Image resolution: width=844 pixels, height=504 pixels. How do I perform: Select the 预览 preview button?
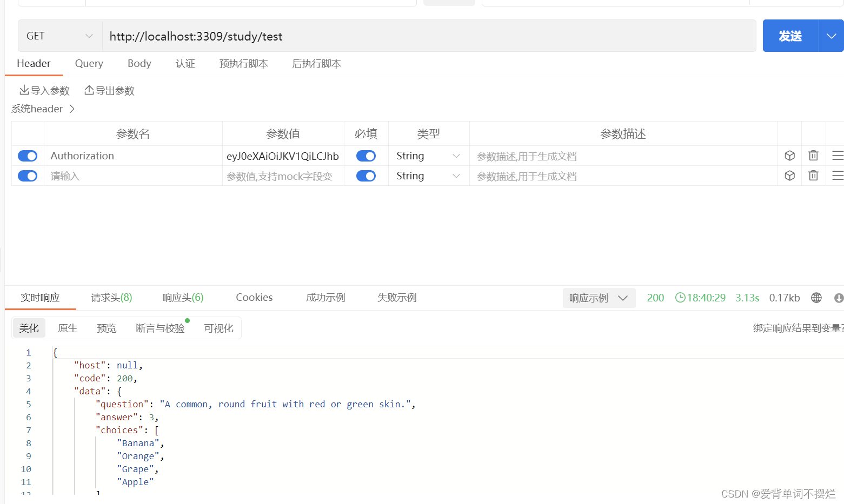[107, 328]
